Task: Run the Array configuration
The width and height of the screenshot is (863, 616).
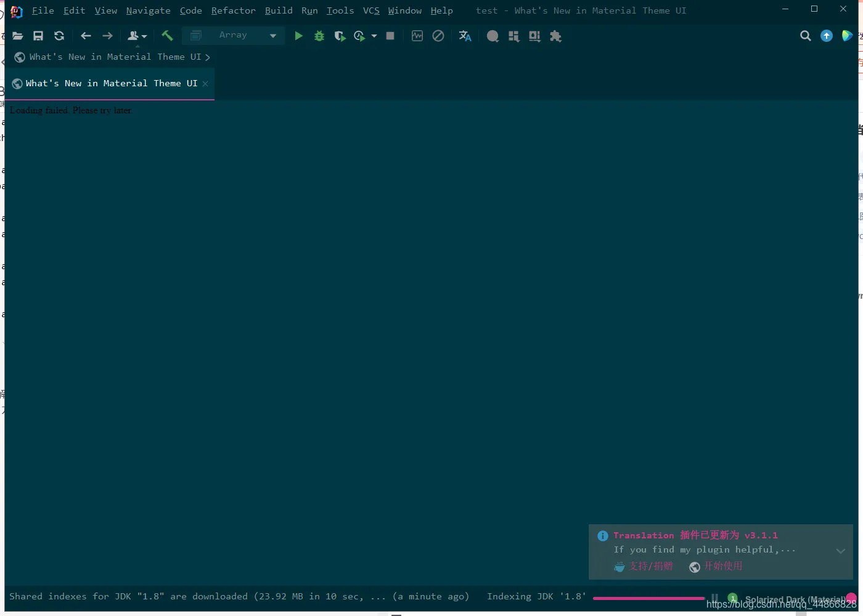Action: tap(298, 36)
